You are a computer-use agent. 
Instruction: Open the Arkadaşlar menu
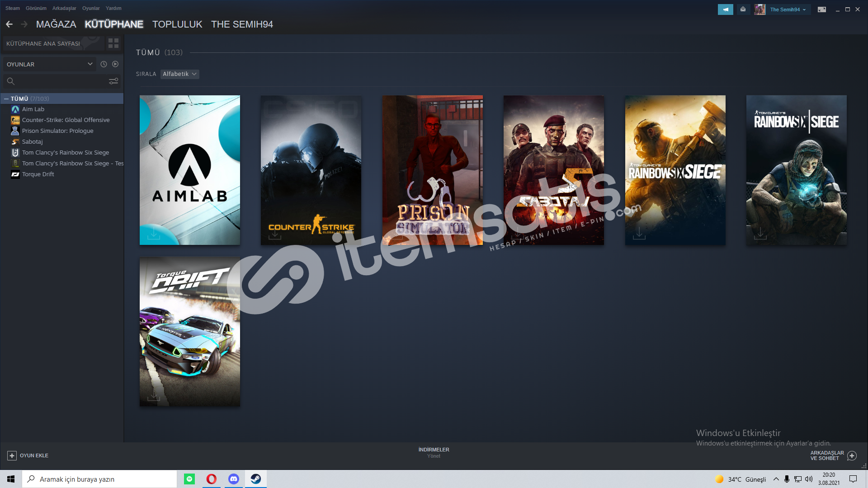pos(64,8)
